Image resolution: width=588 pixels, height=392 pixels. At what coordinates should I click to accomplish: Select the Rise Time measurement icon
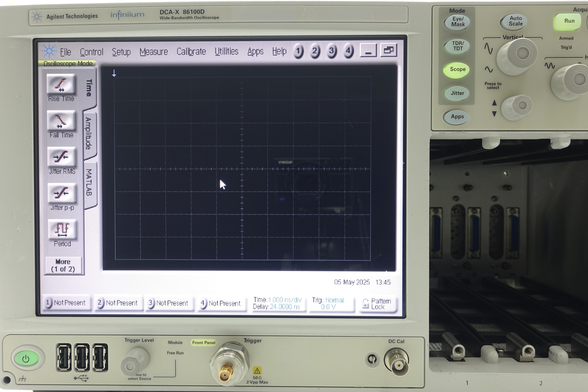[x=61, y=84]
